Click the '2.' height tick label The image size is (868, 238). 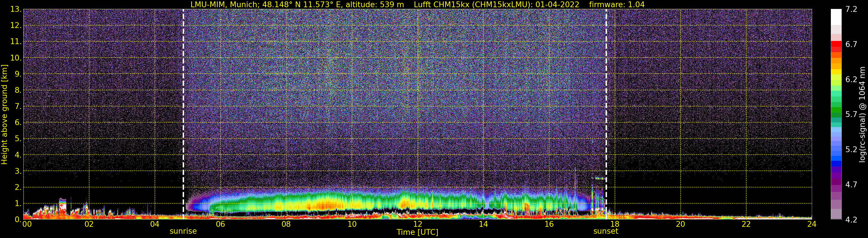(x=18, y=187)
